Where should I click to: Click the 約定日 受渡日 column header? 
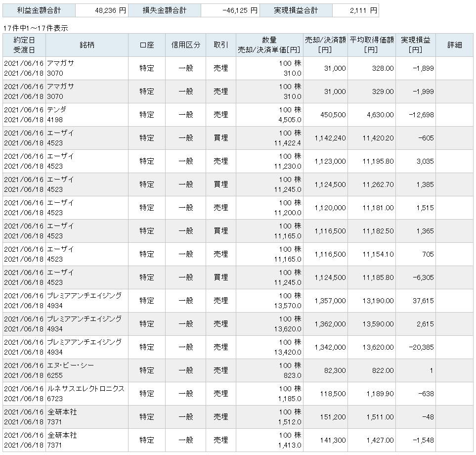(x=24, y=45)
